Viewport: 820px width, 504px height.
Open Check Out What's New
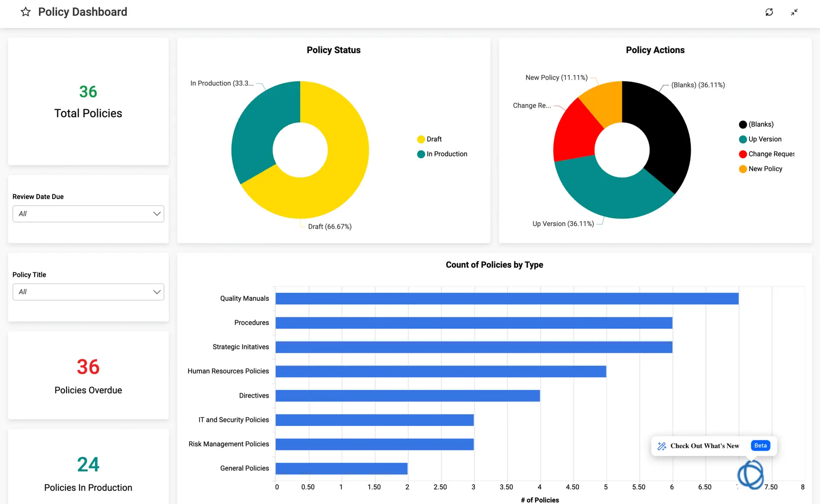coord(704,446)
